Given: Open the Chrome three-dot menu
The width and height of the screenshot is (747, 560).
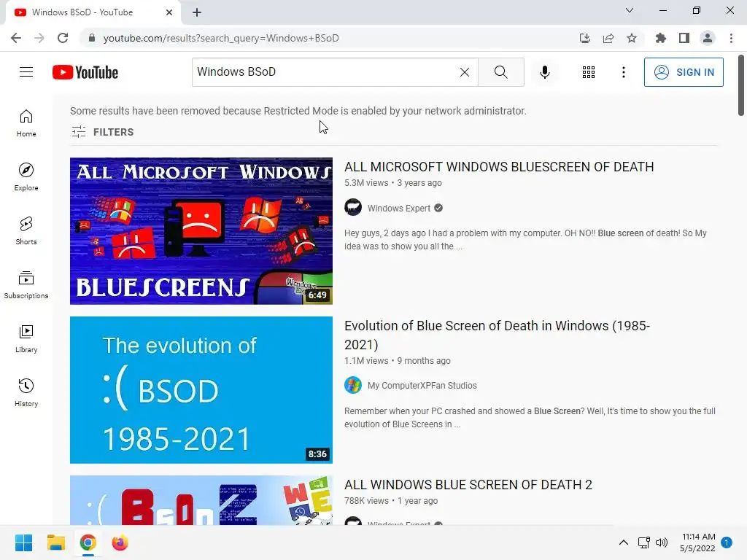Looking at the screenshot, I should [x=731, y=38].
